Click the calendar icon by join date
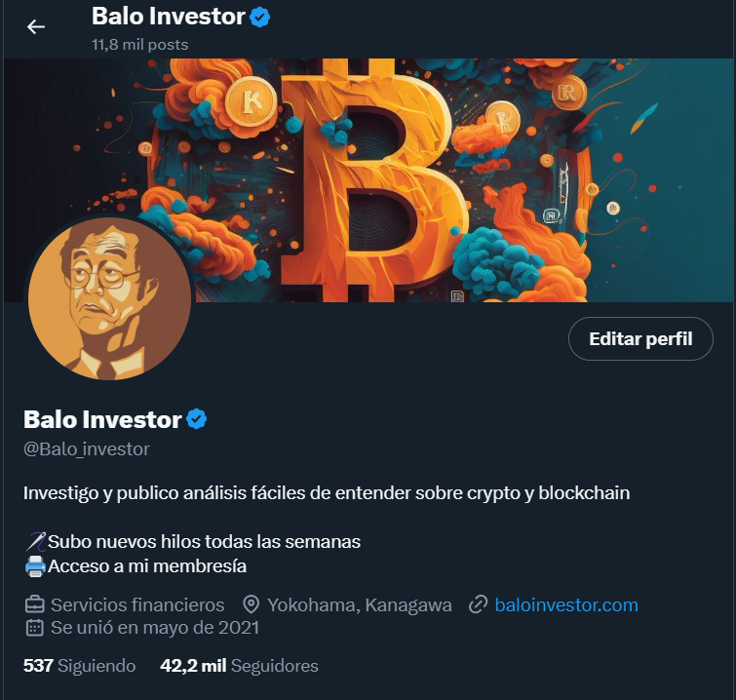This screenshot has width=736, height=700. [35, 628]
